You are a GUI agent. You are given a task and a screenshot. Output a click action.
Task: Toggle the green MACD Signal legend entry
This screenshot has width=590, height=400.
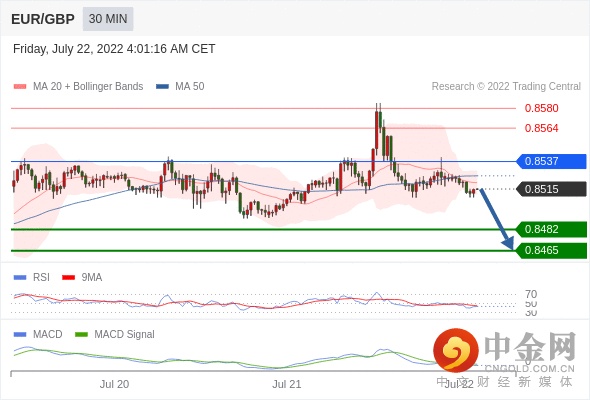[115, 335]
